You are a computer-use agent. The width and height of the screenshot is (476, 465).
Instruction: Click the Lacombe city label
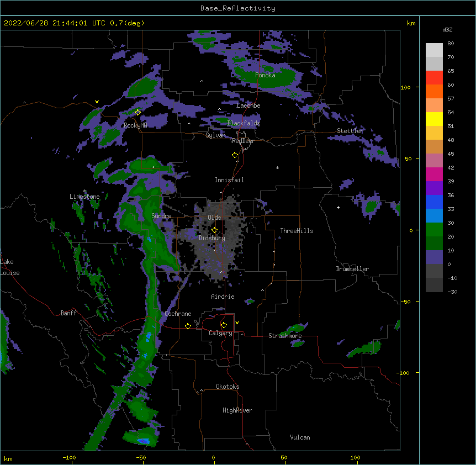click(x=248, y=105)
